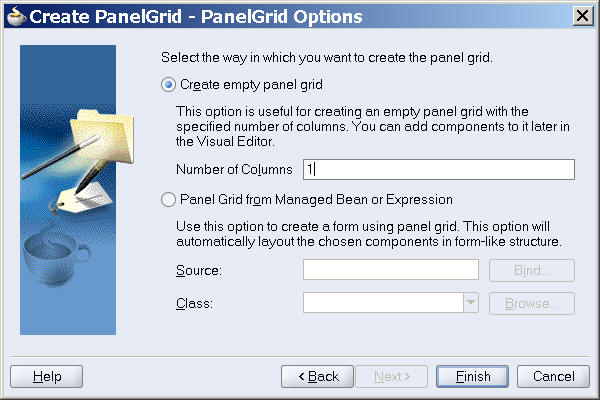
Task: Finish creating the panel grid
Action: click(473, 376)
